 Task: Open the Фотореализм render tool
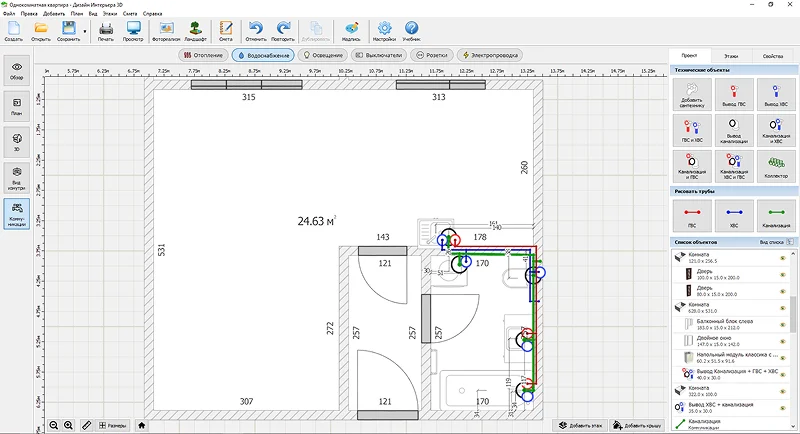166,31
